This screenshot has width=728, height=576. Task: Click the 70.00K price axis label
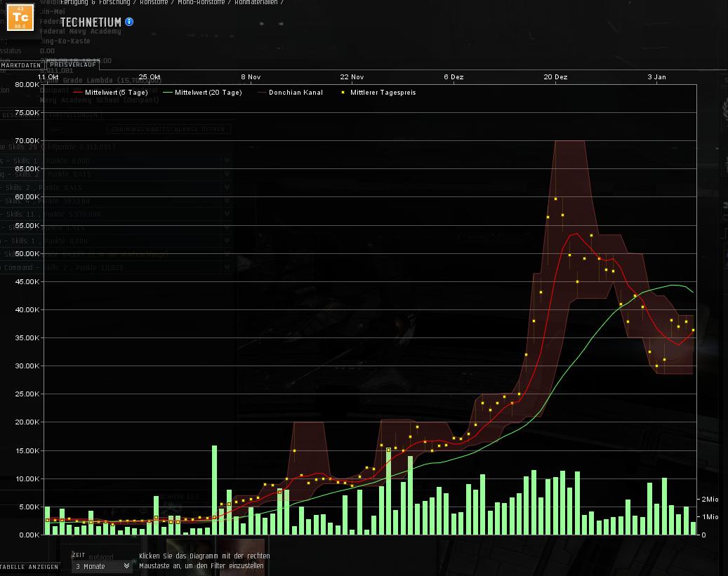click(x=27, y=140)
